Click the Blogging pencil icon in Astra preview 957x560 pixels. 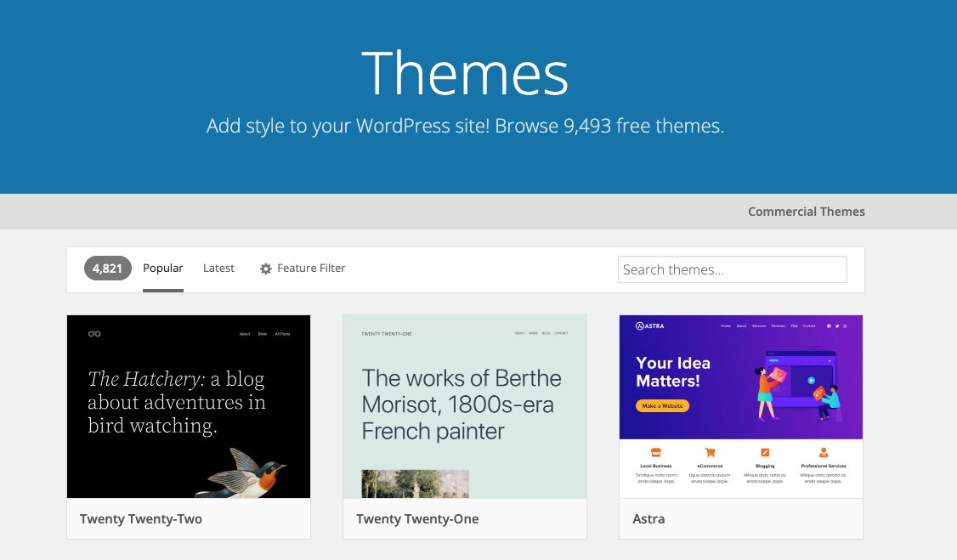click(x=765, y=451)
